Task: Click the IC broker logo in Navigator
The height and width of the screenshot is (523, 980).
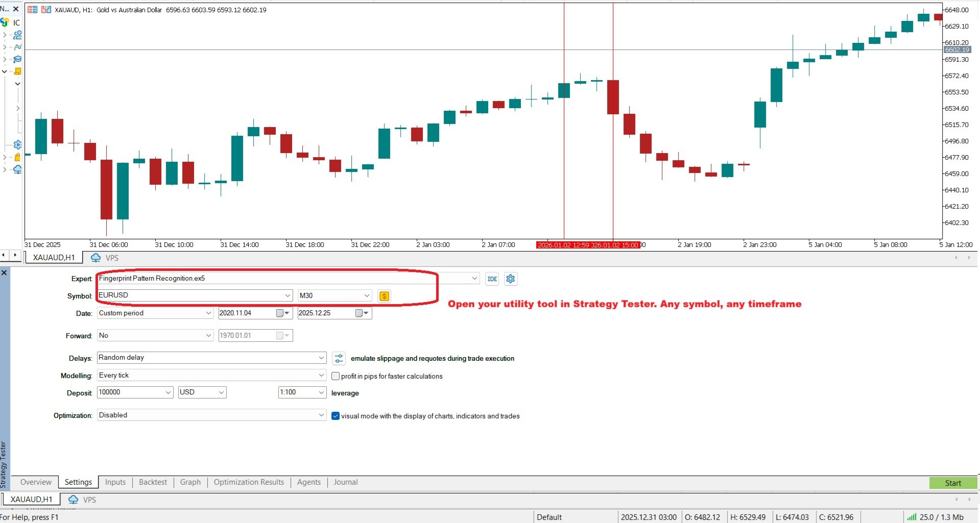Action: point(5,22)
